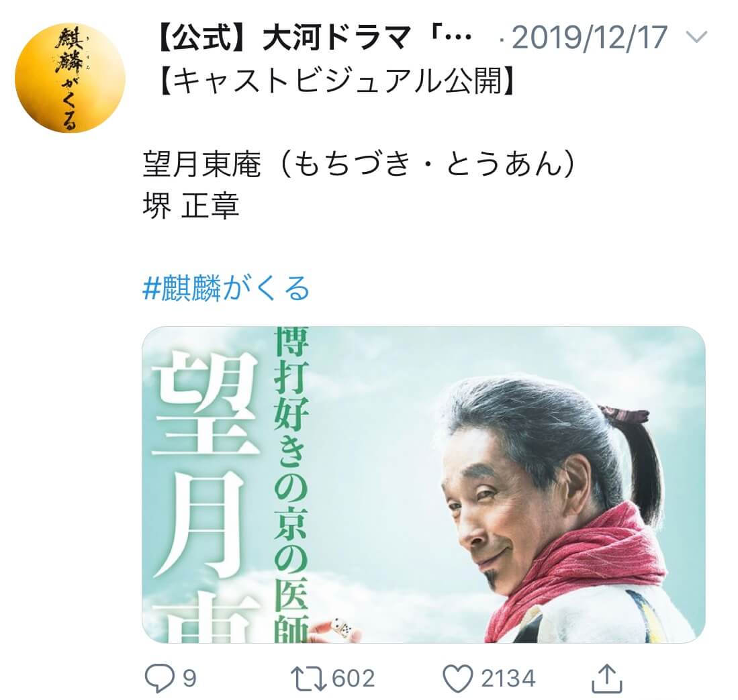Click the retweet count 602
The height and width of the screenshot is (700, 738).
353,679
